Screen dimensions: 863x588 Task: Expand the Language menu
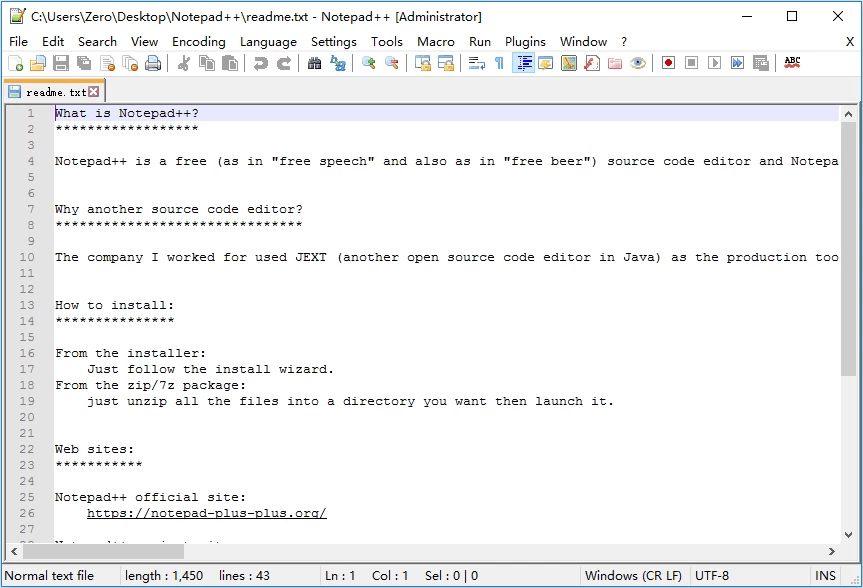(x=268, y=41)
